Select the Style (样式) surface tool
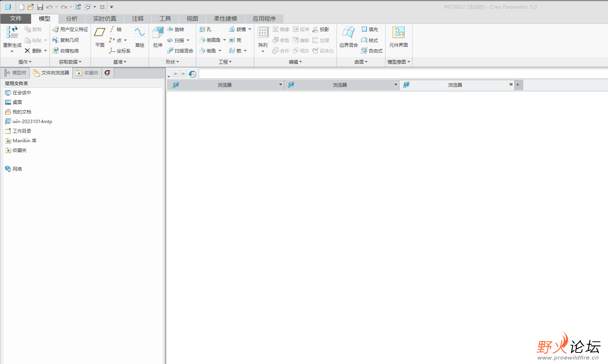This screenshot has width=608, height=364. click(x=370, y=40)
